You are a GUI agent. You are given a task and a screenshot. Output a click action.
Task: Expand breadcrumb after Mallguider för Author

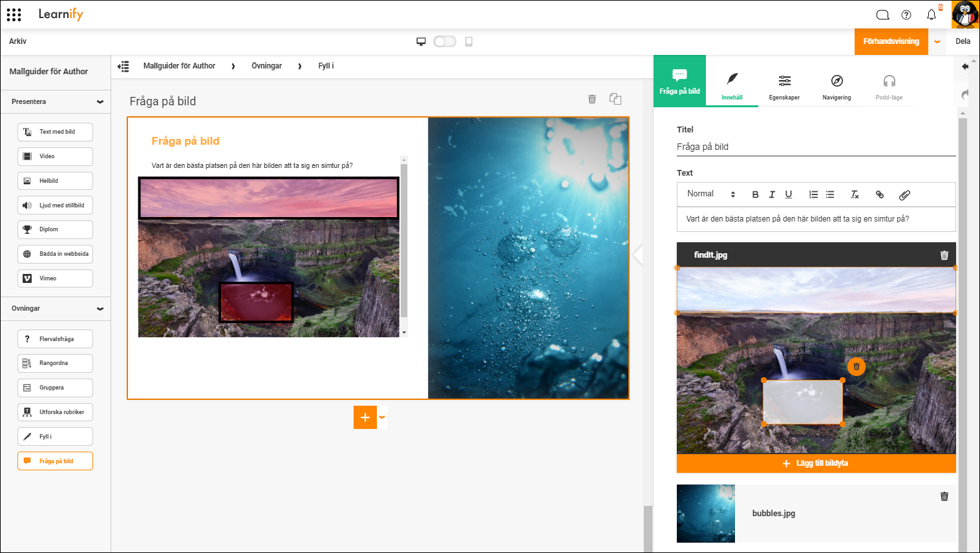coord(233,67)
